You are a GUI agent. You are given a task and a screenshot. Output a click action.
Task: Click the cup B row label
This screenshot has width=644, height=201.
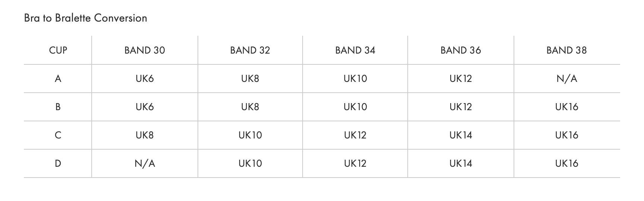pos(58,107)
